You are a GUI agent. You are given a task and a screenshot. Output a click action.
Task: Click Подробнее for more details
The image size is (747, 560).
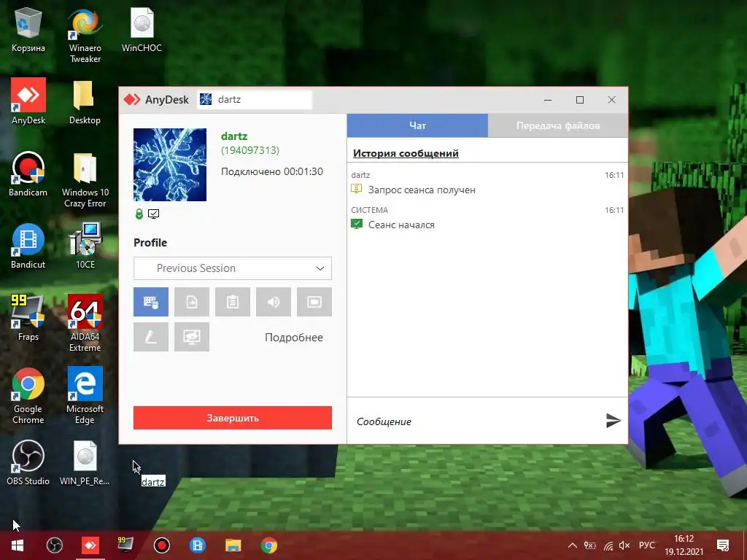pyautogui.click(x=294, y=338)
